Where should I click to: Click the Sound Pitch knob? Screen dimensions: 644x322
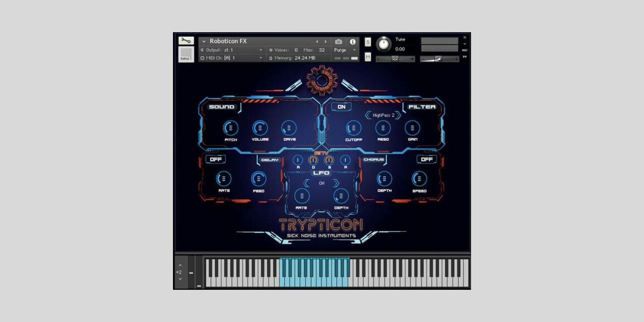point(230,128)
